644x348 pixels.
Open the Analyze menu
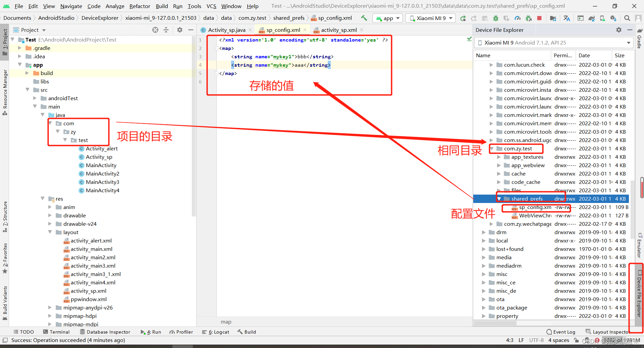[115, 6]
